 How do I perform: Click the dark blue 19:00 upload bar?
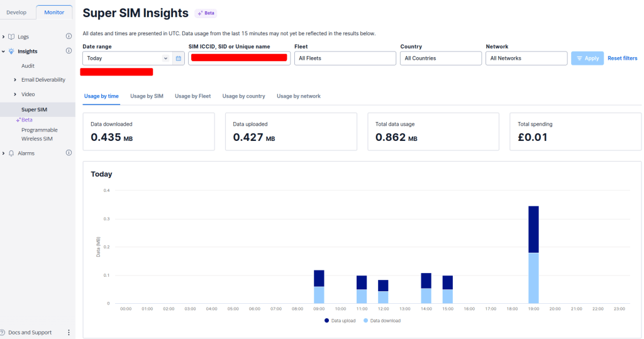533,229
